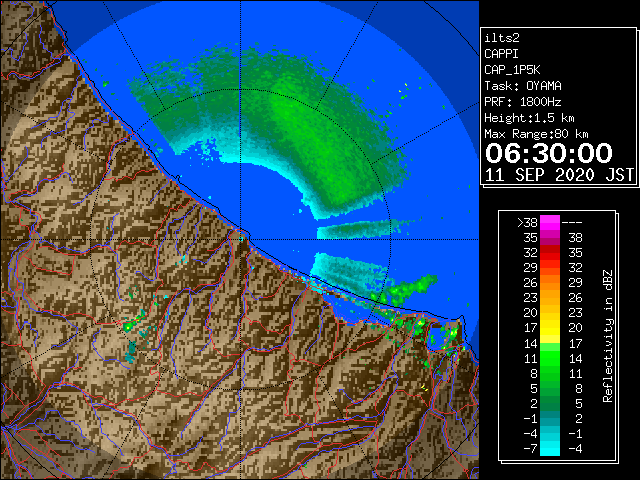
Task: Click the red 32–35 dBZ legend swatch
Action: click(x=550, y=253)
